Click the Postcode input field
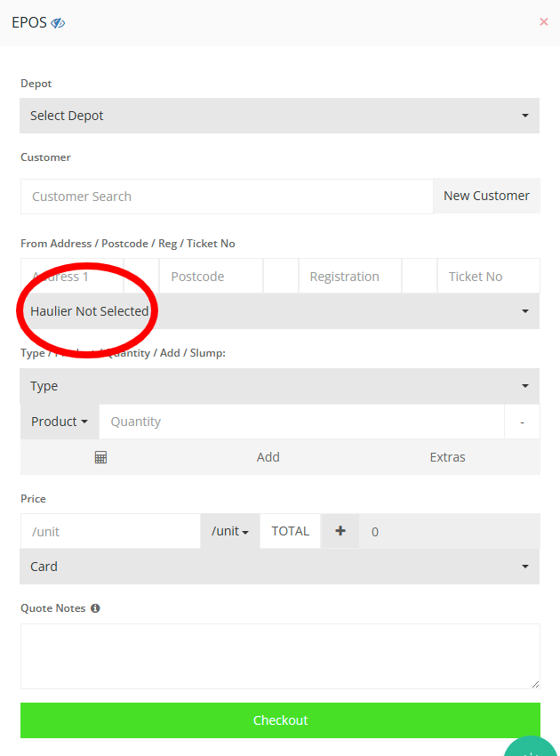This screenshot has width=560, height=756. 211,277
